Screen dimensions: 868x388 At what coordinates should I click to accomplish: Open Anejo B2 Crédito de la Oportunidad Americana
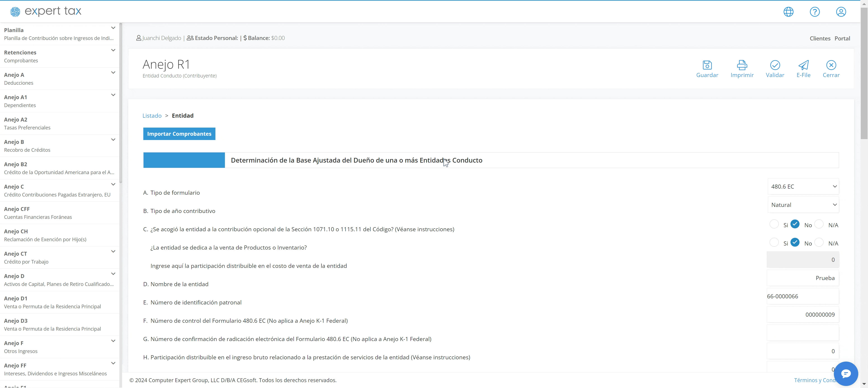pyautogui.click(x=60, y=168)
